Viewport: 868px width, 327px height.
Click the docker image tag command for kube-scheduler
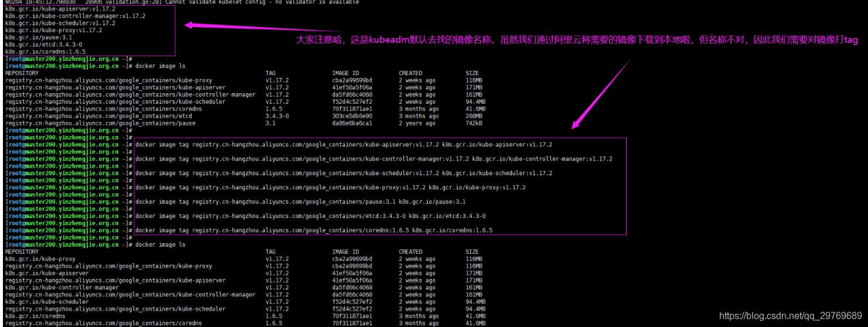344,173
